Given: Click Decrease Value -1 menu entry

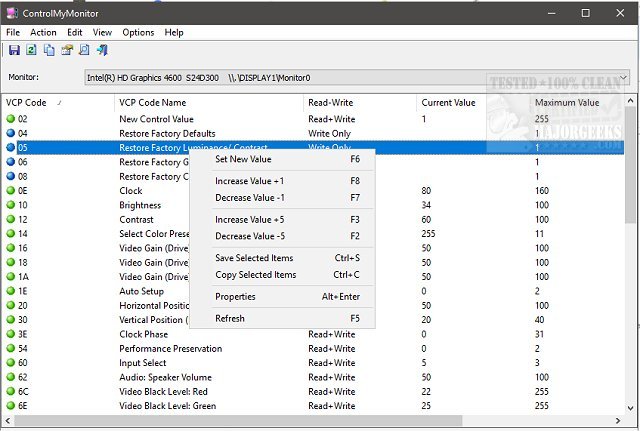Looking at the screenshot, I should (250, 197).
